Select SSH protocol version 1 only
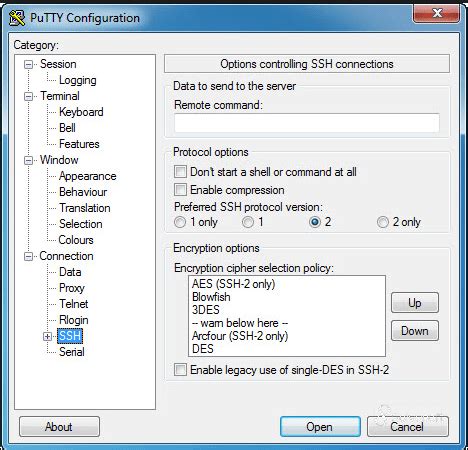 (x=180, y=222)
